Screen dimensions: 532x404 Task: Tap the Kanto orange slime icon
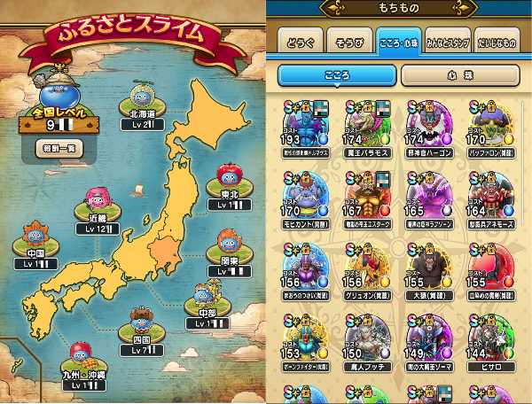point(230,241)
